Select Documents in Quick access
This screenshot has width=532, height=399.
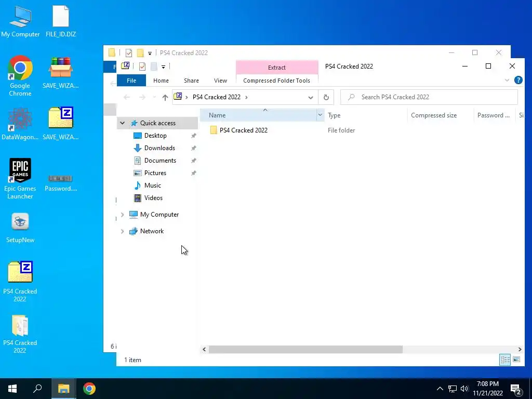[x=160, y=161]
